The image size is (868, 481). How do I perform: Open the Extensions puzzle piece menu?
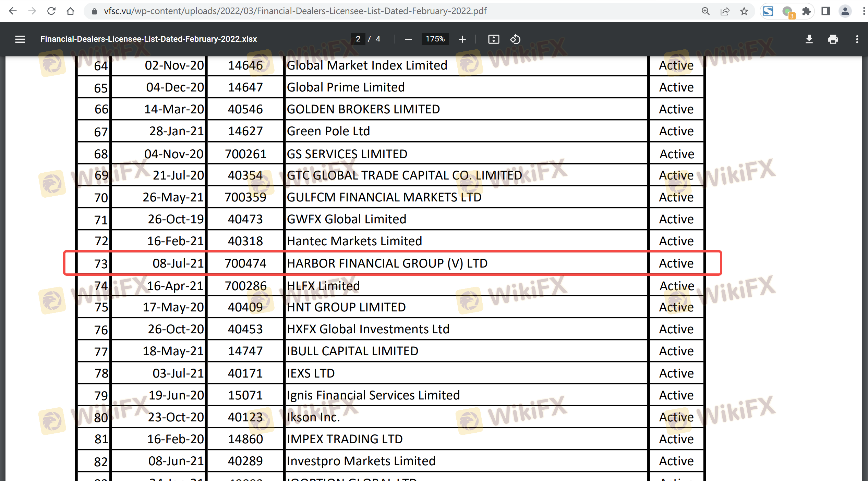tap(806, 11)
